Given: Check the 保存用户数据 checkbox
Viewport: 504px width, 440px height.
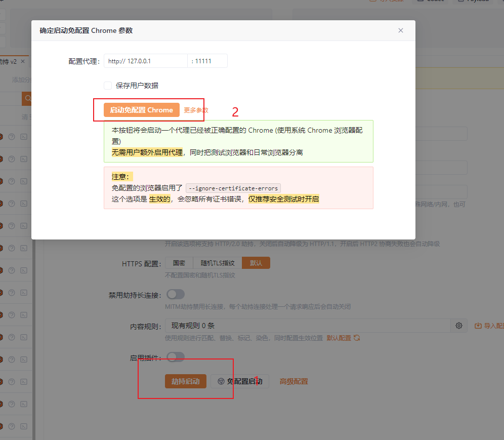Looking at the screenshot, I should point(108,86).
